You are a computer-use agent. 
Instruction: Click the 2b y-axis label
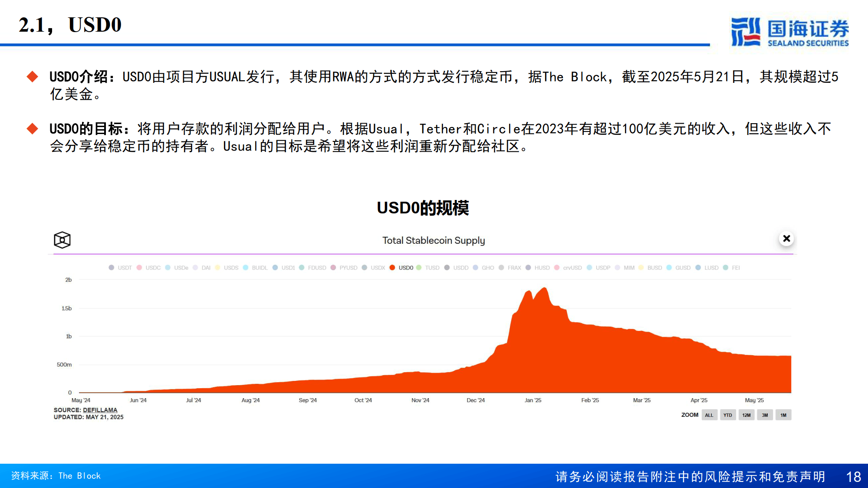[x=69, y=280]
